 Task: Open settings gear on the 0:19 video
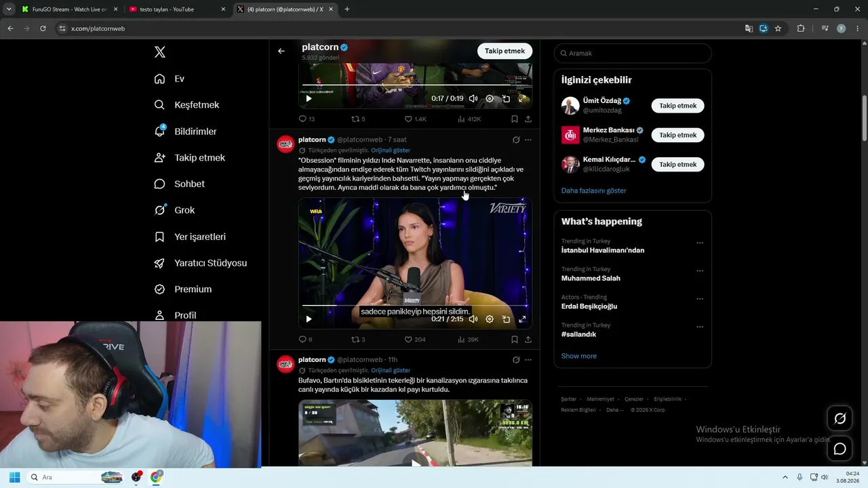490,98
